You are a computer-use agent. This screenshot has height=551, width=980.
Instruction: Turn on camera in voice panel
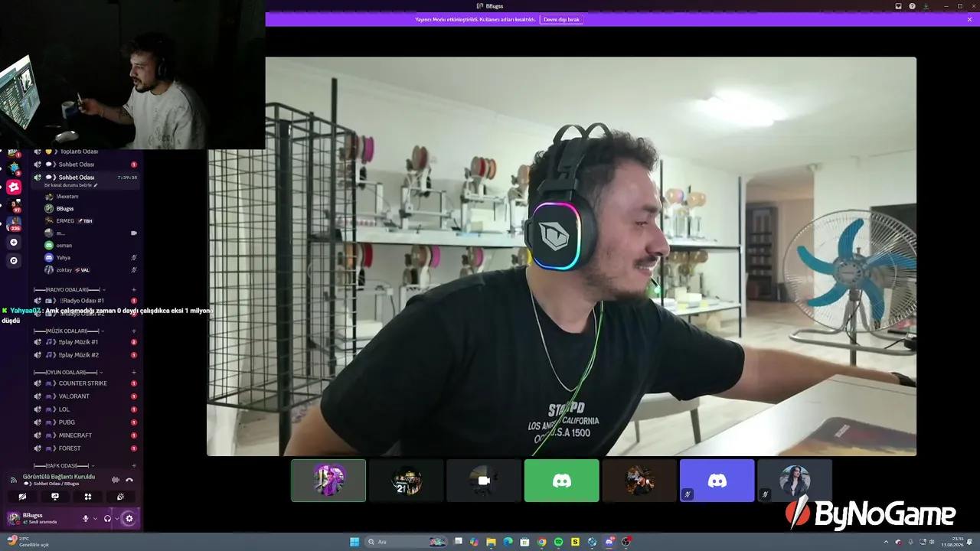22,497
